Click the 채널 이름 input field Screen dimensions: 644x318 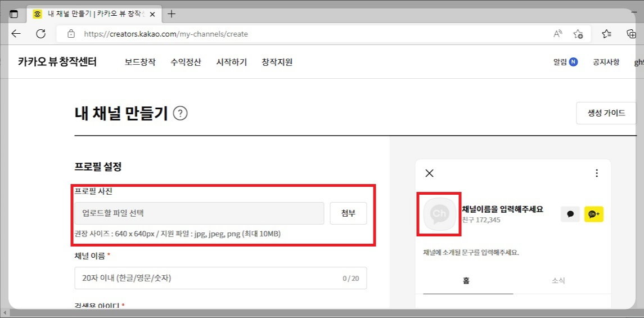pyautogui.click(x=220, y=278)
